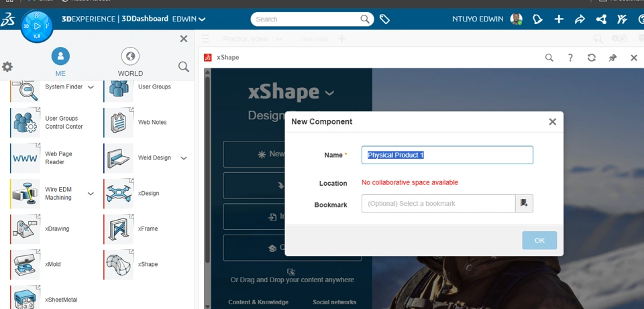
Task: Click the xSheetMetal app label
Action: (x=61, y=300)
